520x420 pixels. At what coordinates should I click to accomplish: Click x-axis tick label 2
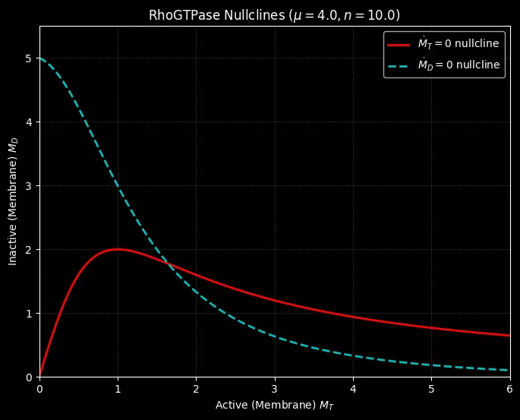point(196,389)
